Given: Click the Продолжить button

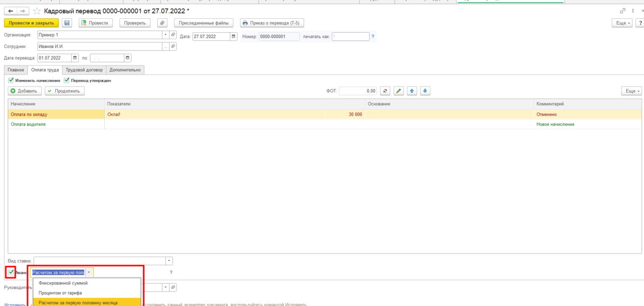Looking at the screenshot, I should point(64,91).
